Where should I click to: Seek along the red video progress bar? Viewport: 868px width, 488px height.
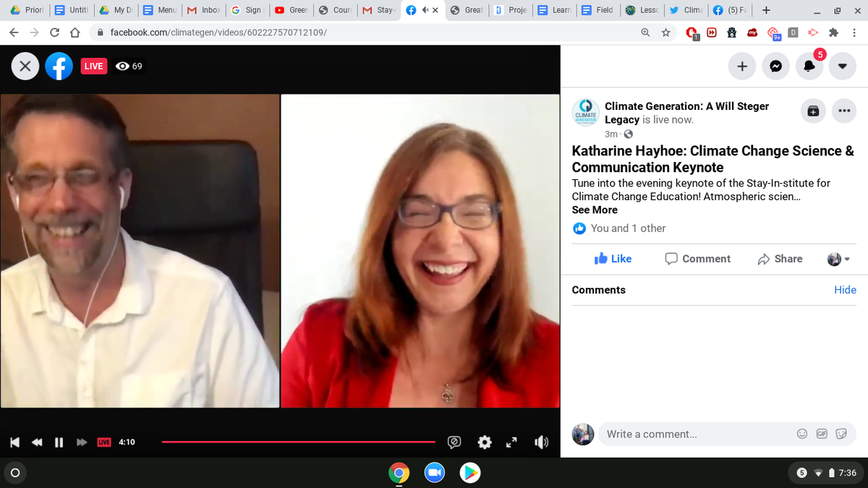(299, 442)
